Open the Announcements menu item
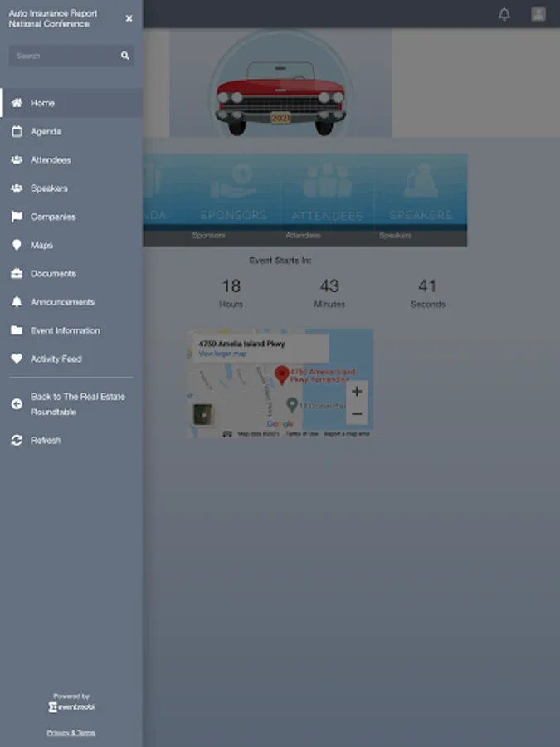The height and width of the screenshot is (747, 560). coord(71,302)
